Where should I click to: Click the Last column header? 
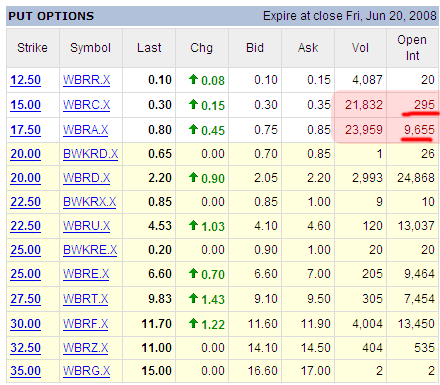tap(149, 48)
